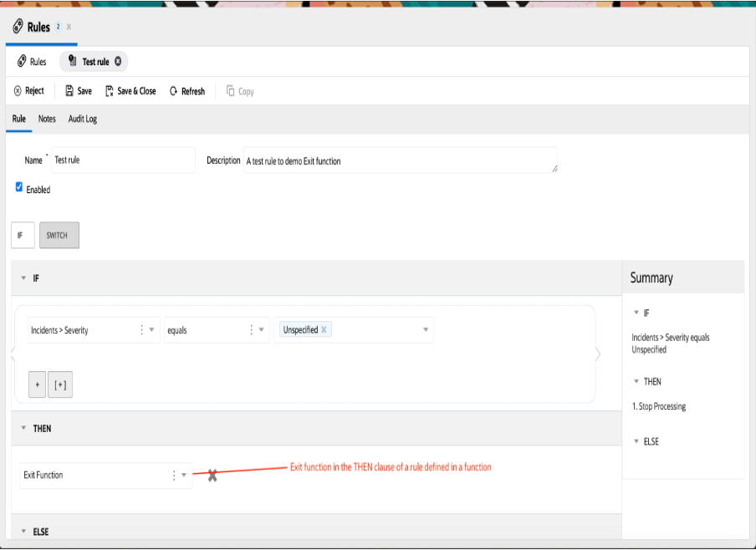Screen dimensions: 756x550
Task: Switch to the Rule tab
Action: tap(18, 119)
